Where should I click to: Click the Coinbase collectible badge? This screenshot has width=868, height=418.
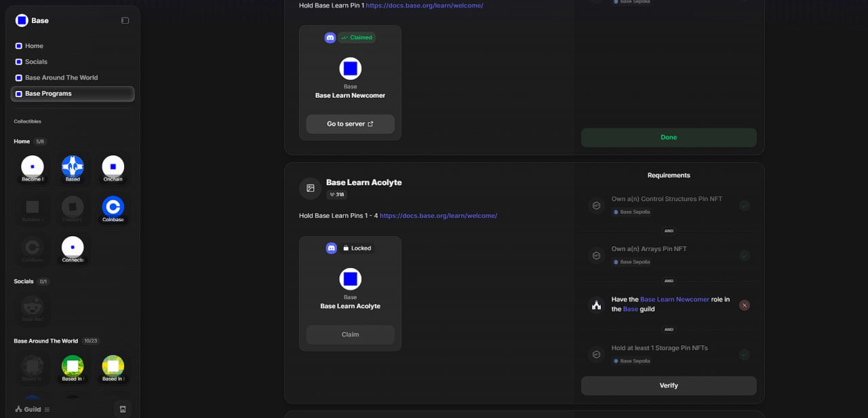113,207
